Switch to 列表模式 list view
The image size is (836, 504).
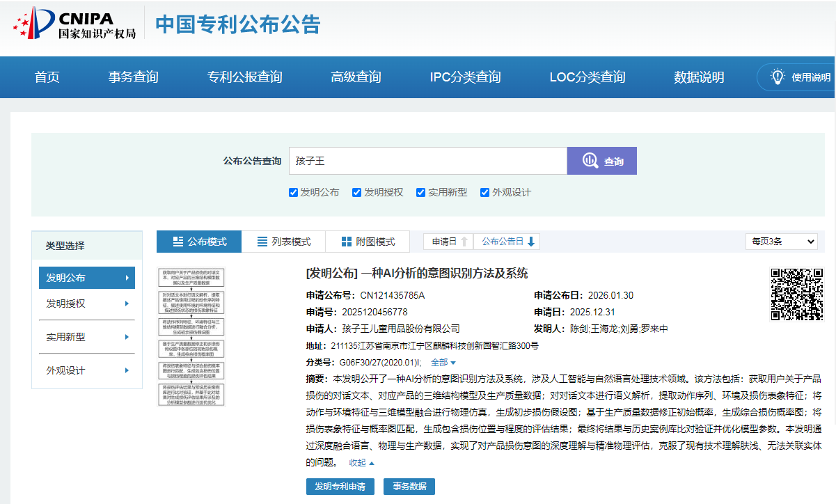tap(284, 242)
